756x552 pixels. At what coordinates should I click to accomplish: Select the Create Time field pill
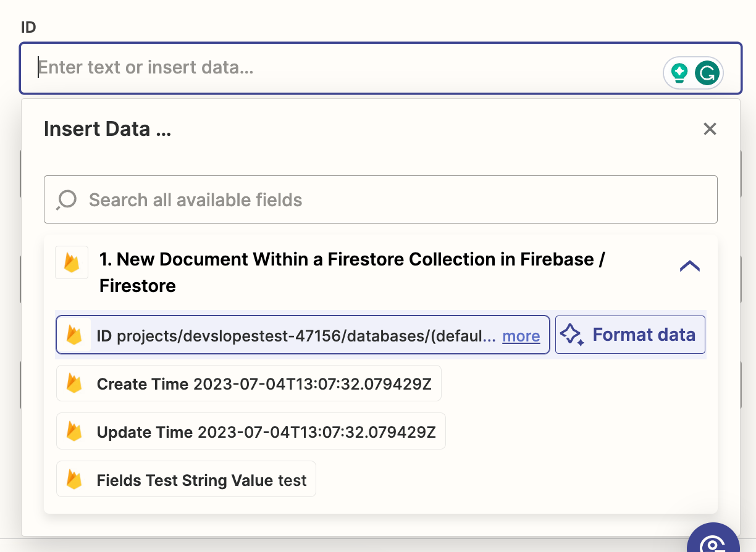[249, 383]
